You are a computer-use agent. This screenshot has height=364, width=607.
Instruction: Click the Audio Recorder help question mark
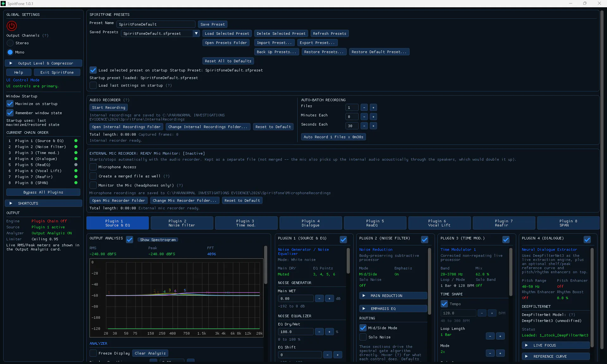click(x=126, y=100)
